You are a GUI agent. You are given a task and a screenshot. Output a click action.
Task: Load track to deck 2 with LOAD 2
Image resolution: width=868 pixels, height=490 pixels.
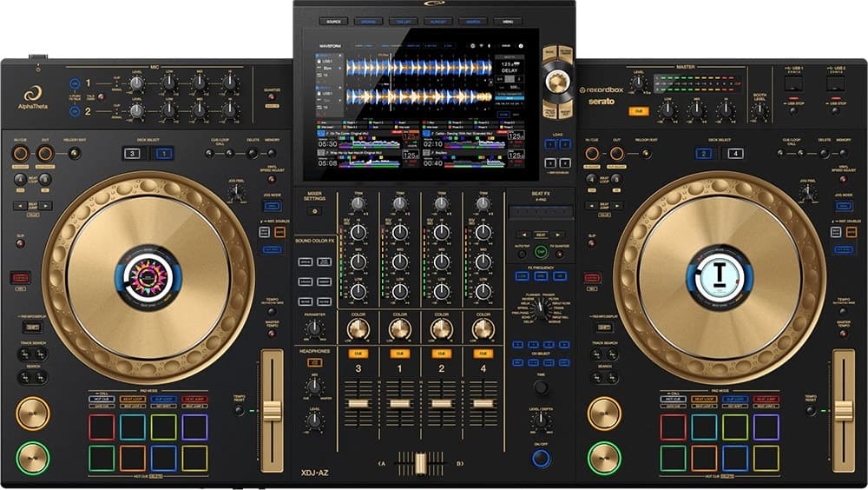565,144
